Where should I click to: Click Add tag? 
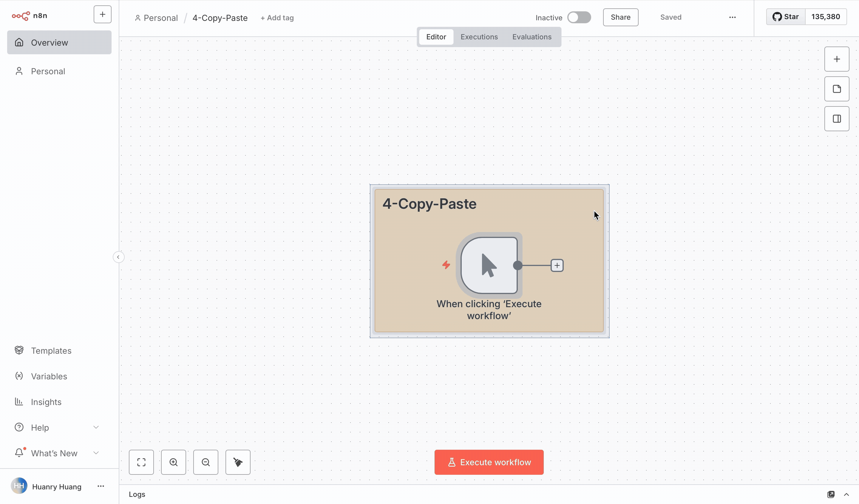tap(277, 18)
